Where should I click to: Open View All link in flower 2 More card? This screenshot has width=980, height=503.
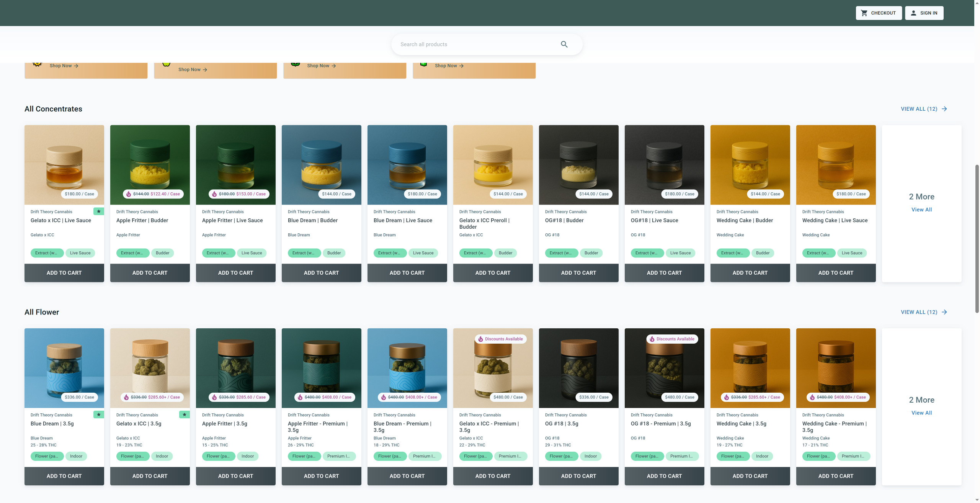921,413
